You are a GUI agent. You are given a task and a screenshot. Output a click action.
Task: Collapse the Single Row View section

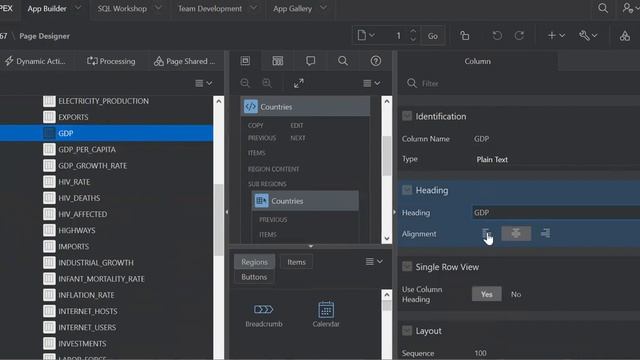tap(407, 267)
